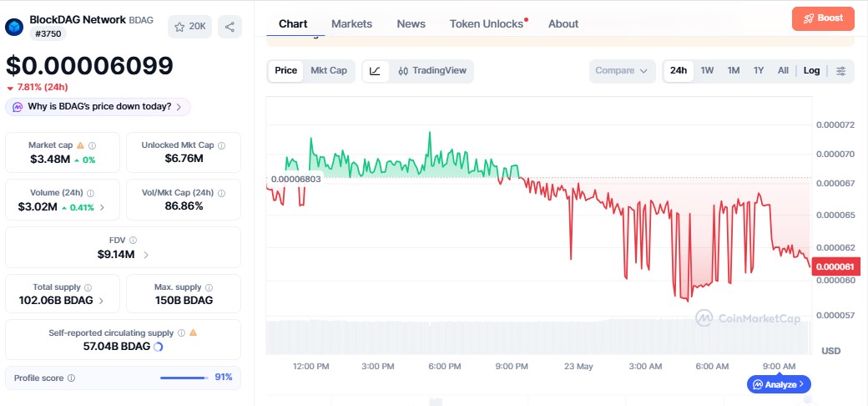
Task: Click the Profile score progress bar
Action: (x=184, y=378)
